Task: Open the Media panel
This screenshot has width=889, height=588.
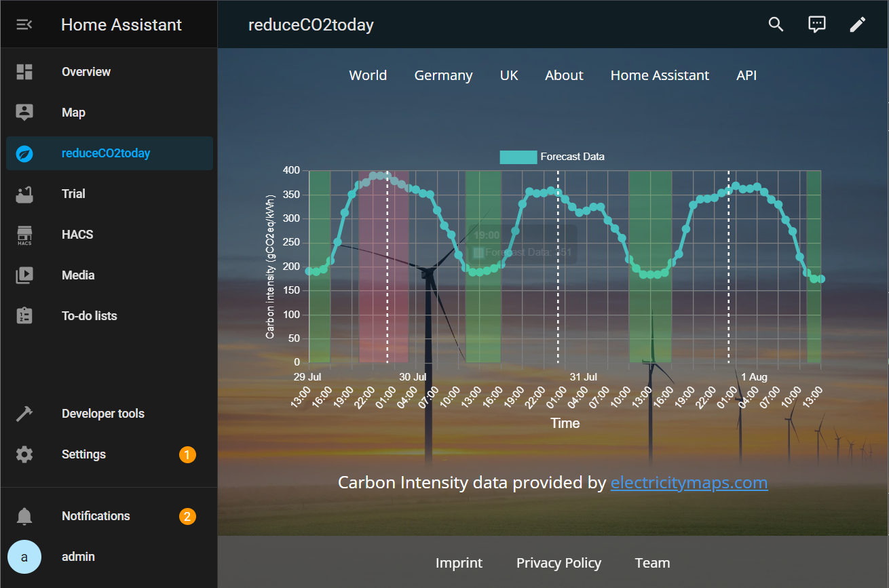Action: pos(109,275)
